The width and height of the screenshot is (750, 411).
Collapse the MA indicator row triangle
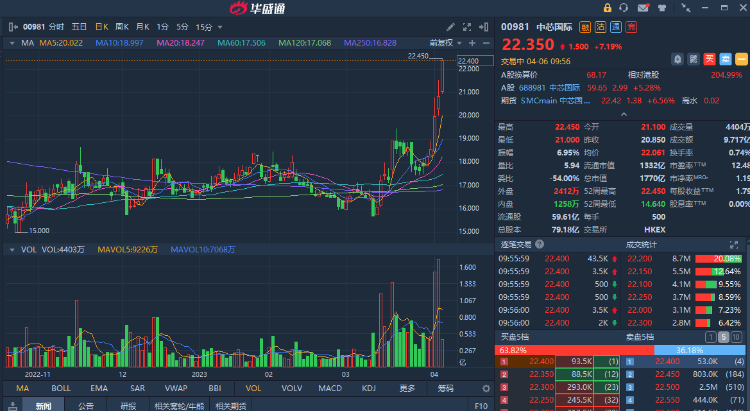click(x=12, y=43)
